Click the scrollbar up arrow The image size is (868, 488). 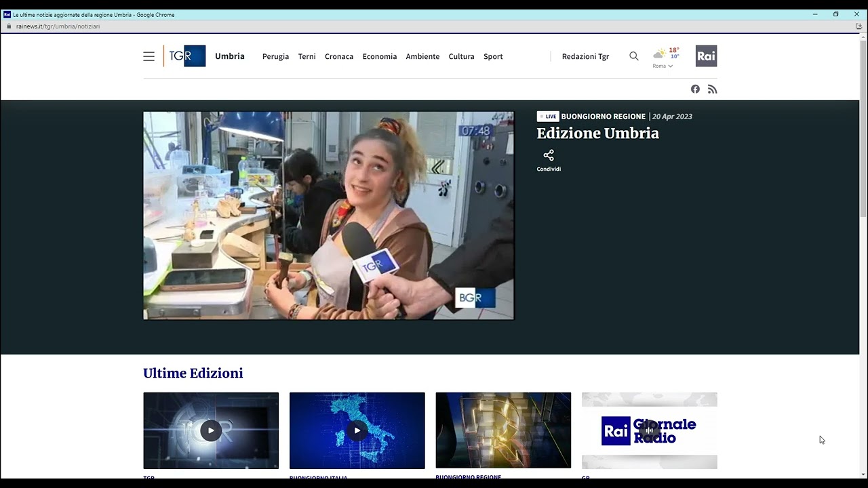[863, 37]
